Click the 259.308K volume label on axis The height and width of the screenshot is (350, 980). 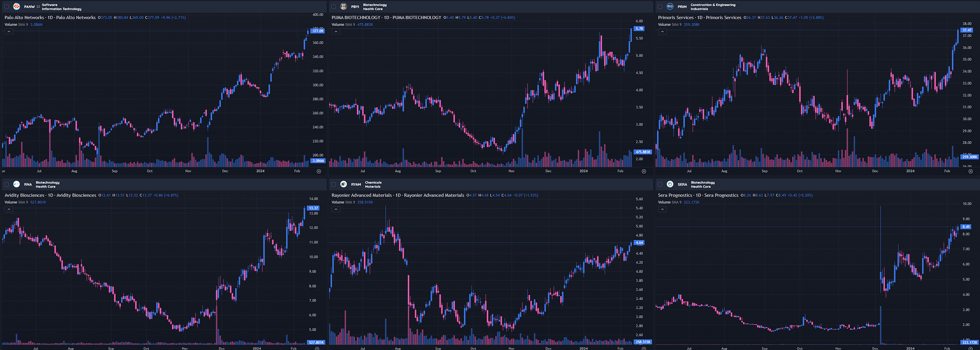click(x=969, y=157)
